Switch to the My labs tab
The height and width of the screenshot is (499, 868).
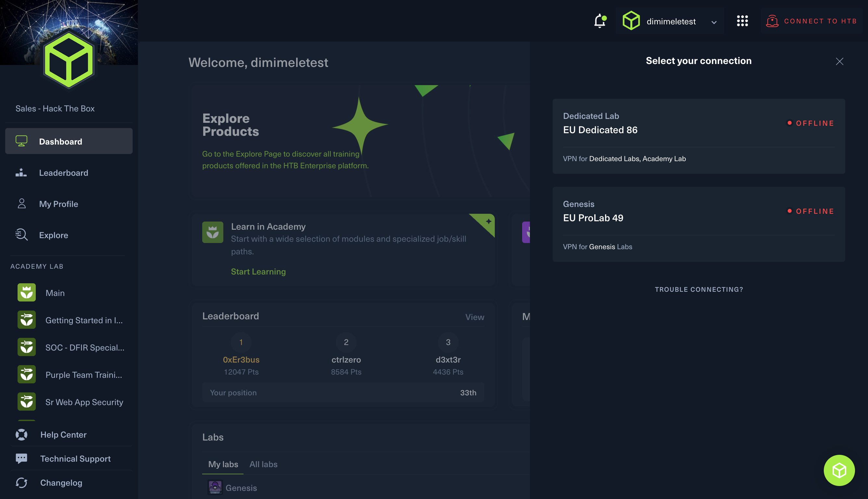223,464
